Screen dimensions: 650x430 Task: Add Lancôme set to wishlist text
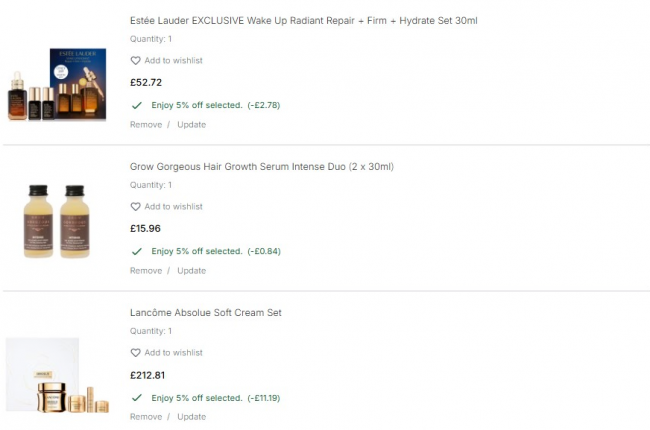pyautogui.click(x=173, y=353)
